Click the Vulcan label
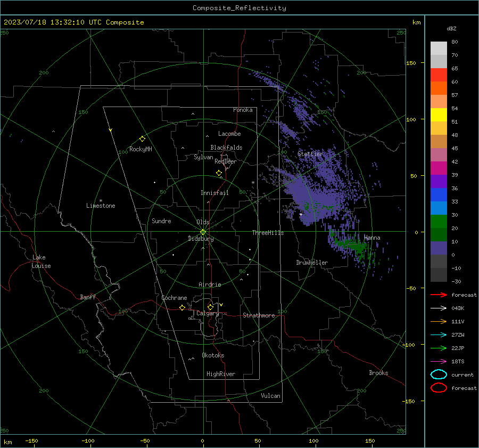The width and height of the screenshot is (479, 448). click(270, 396)
